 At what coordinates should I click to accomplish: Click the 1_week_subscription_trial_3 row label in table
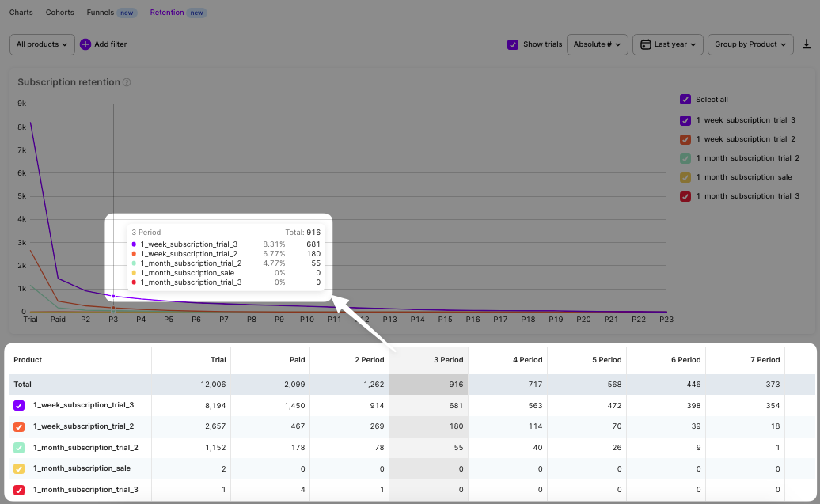[84, 405]
